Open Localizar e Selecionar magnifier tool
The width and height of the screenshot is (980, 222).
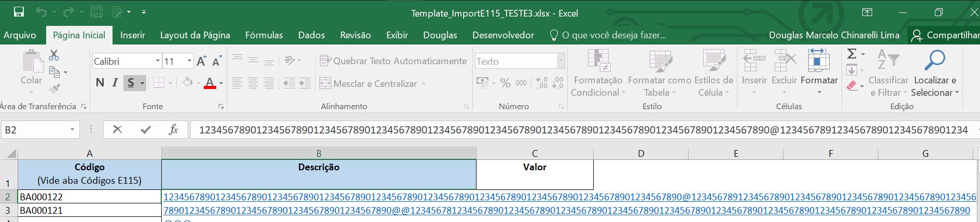point(935,61)
